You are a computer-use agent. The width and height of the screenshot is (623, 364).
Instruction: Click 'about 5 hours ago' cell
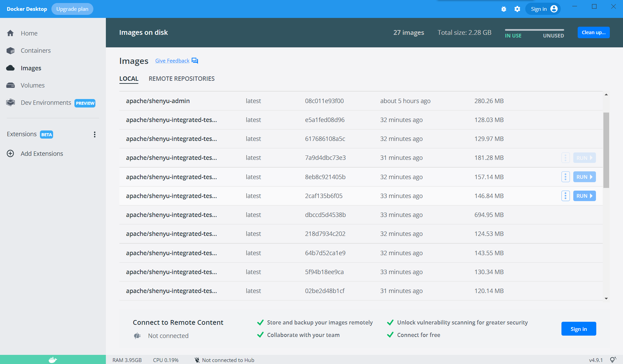pyautogui.click(x=405, y=101)
